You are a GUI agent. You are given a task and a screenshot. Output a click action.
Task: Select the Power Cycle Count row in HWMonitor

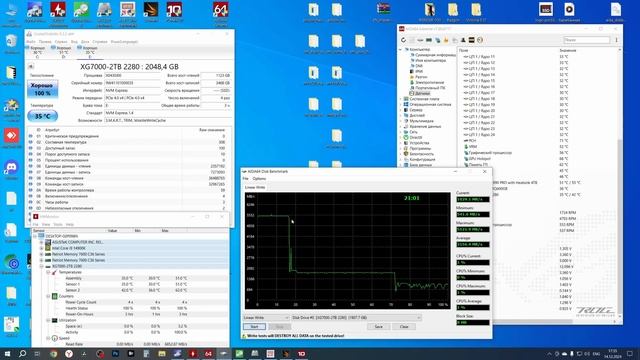coord(131,302)
